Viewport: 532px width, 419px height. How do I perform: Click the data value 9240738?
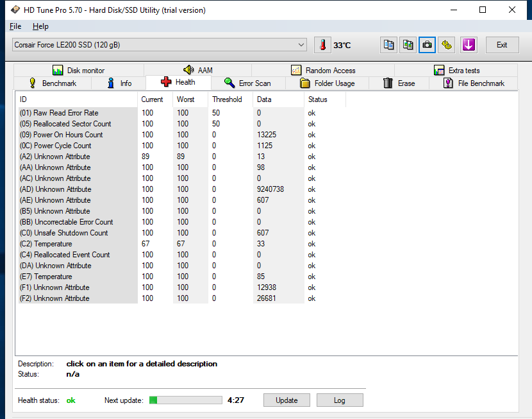tap(270, 189)
